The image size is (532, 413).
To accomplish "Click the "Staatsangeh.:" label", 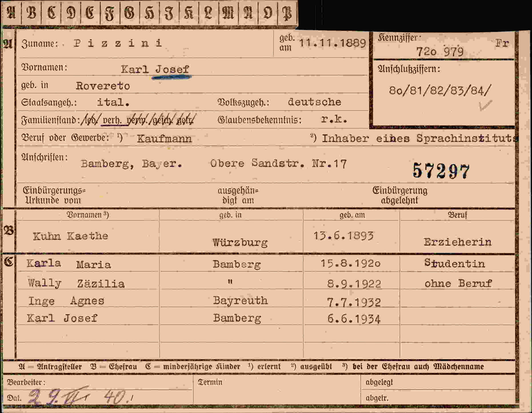I will coord(49,103).
